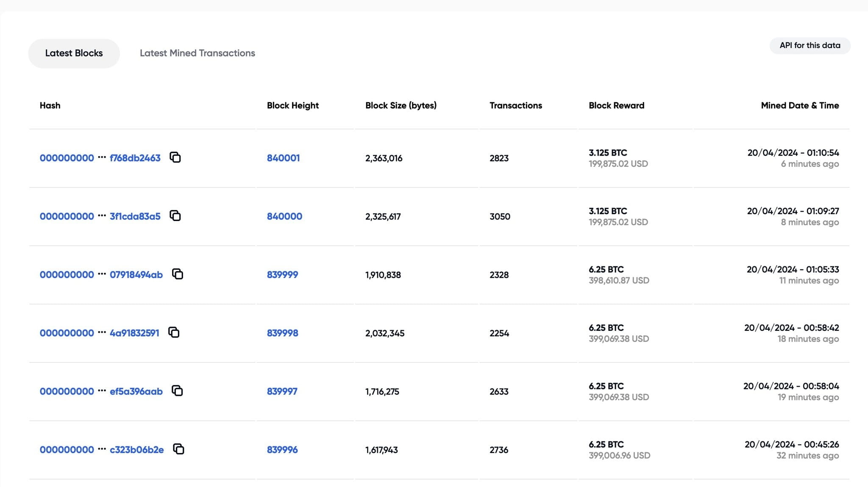Image resolution: width=868 pixels, height=487 pixels.
Task: View block 839998 details
Action: 282,333
